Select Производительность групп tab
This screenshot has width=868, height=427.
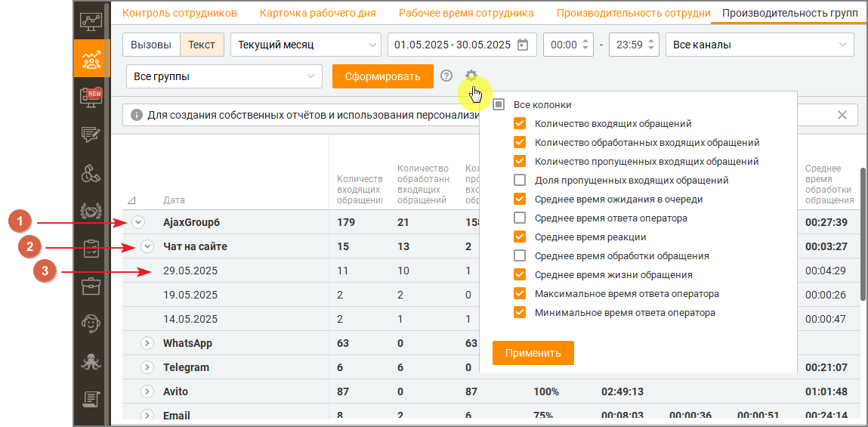point(790,13)
